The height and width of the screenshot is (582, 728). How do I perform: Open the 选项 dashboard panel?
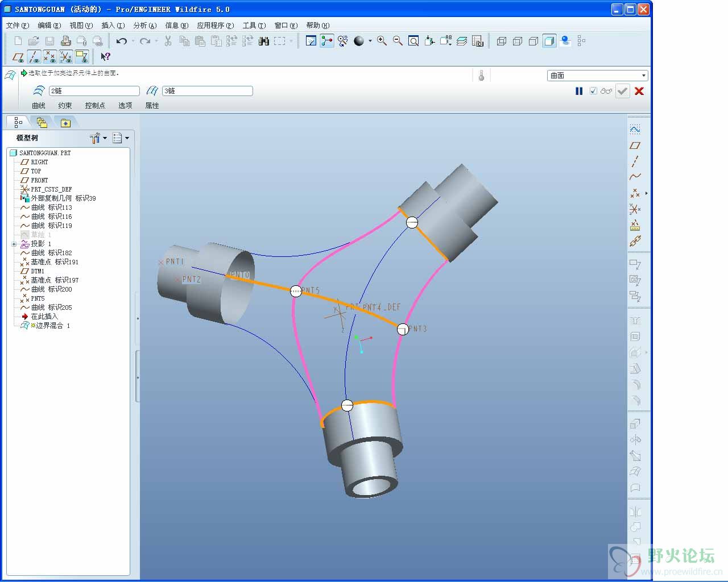coord(125,106)
